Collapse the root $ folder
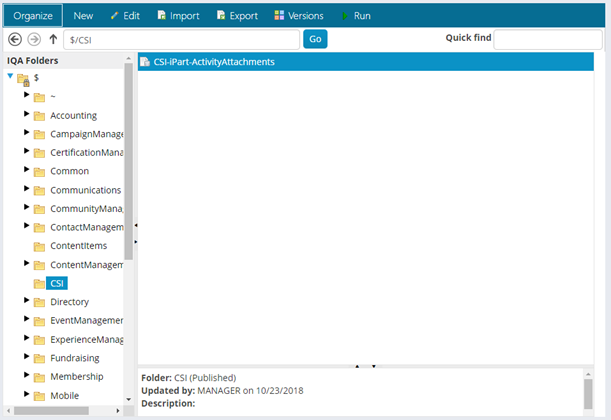 pos(10,76)
